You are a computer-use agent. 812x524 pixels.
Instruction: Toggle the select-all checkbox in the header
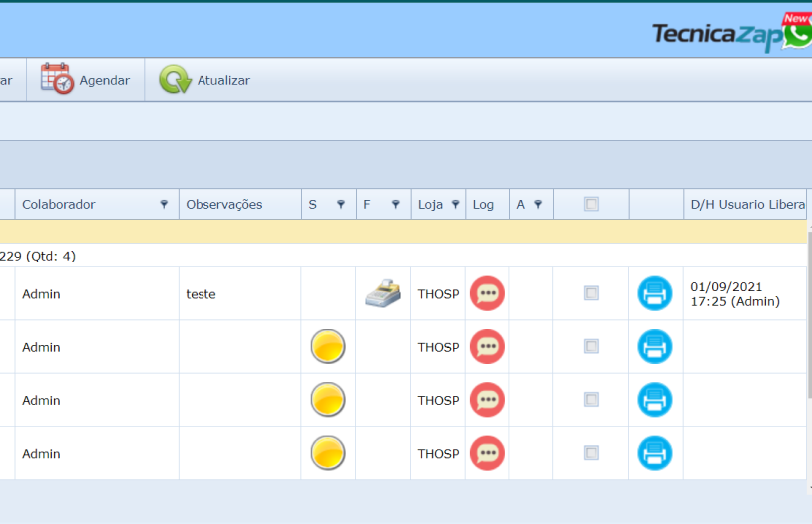coord(591,204)
